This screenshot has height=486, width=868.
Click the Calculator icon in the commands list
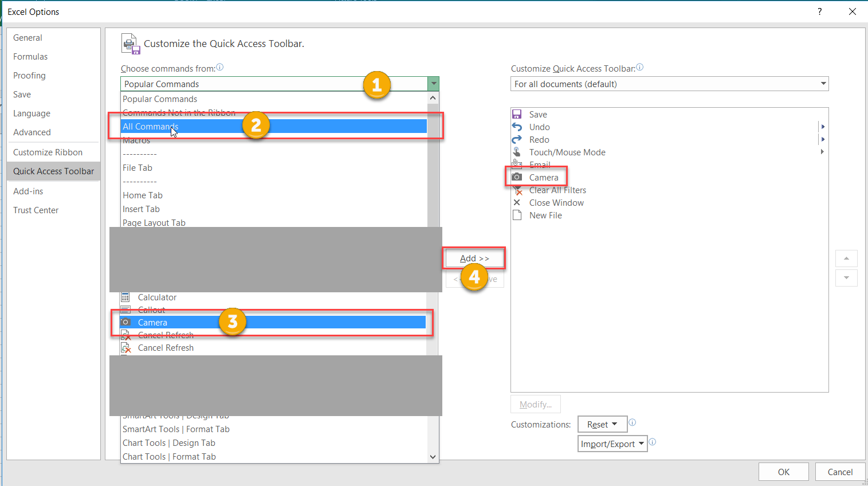click(x=125, y=297)
